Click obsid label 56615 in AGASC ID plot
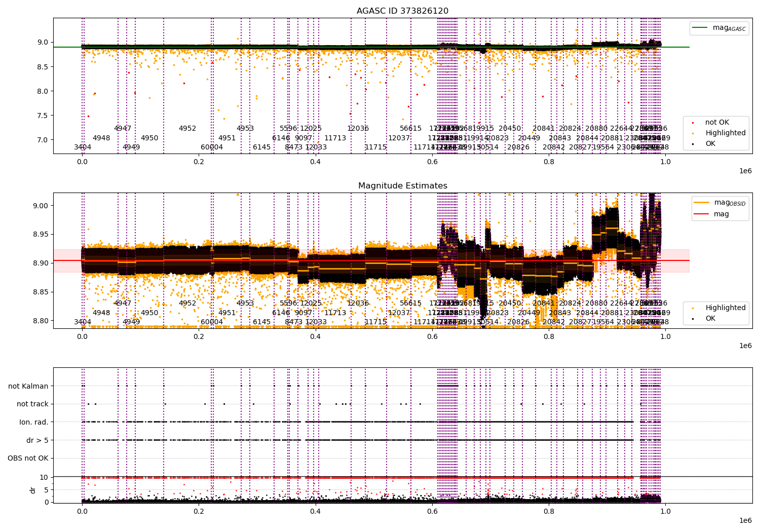Image resolution: width=760 pixels, height=532 pixels. tap(411, 129)
